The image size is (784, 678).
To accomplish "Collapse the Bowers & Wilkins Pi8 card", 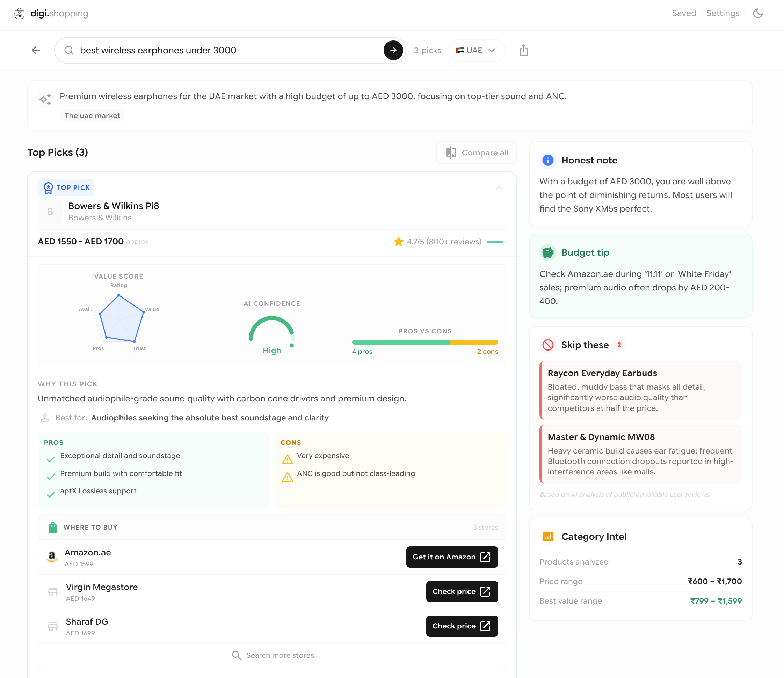I will click(499, 188).
